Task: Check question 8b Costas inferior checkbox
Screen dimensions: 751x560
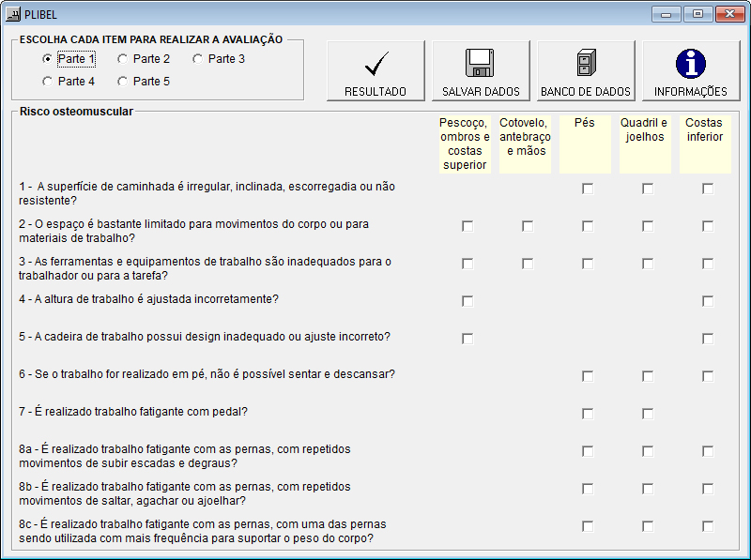Action: click(x=708, y=489)
